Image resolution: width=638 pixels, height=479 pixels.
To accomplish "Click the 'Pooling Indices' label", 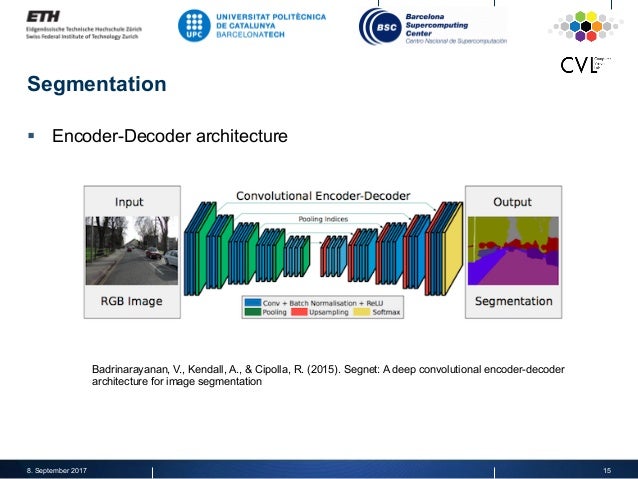I will point(323,219).
